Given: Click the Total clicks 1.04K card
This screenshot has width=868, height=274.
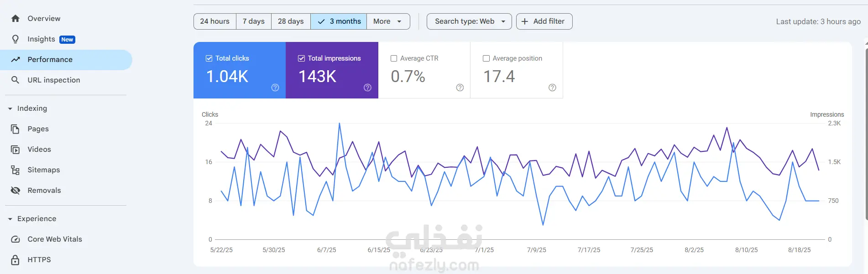Looking at the screenshot, I should pos(240,70).
